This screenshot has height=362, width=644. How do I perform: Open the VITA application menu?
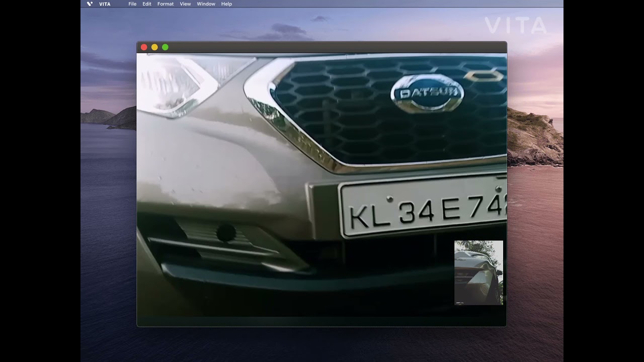point(105,4)
